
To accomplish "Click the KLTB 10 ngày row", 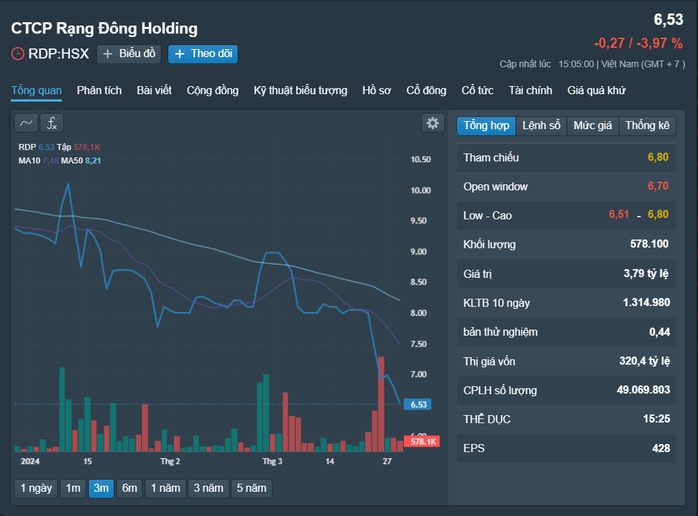I will [x=566, y=303].
